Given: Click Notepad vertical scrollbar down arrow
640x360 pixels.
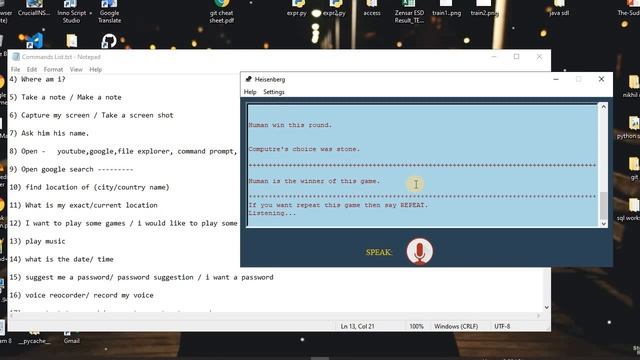Looking at the screenshot, I should coord(547,307).
